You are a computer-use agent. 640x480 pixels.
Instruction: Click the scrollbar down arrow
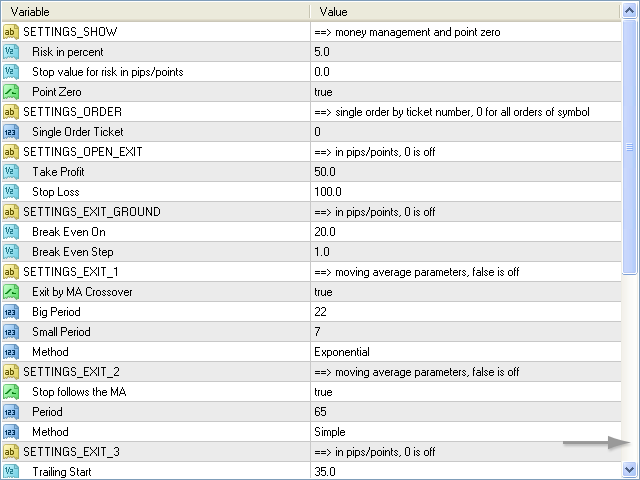[630, 469]
